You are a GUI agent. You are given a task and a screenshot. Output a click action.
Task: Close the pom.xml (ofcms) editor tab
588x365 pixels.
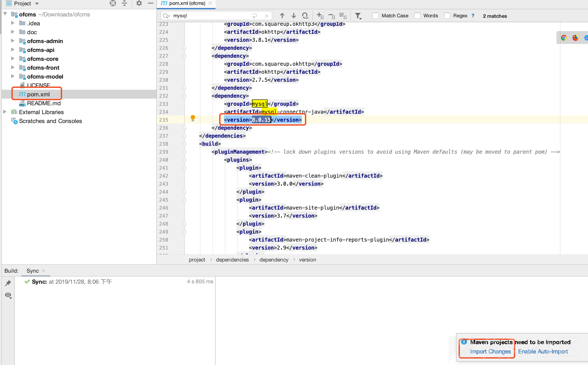pyautogui.click(x=210, y=3)
